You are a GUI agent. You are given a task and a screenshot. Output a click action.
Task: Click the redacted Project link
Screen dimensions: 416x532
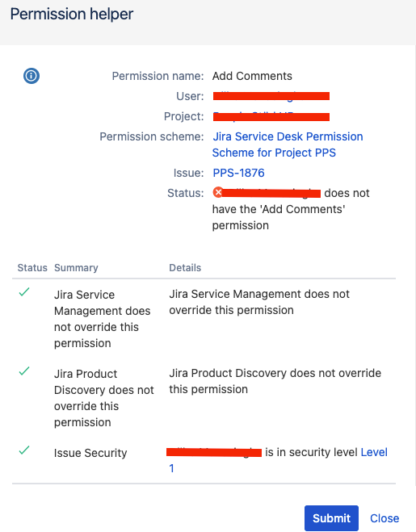pos(271,116)
